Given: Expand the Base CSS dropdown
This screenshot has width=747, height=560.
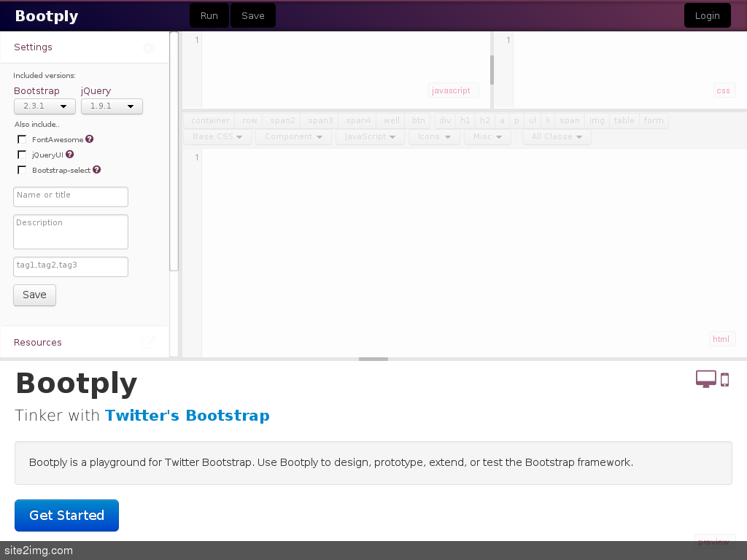Looking at the screenshot, I should (x=217, y=136).
